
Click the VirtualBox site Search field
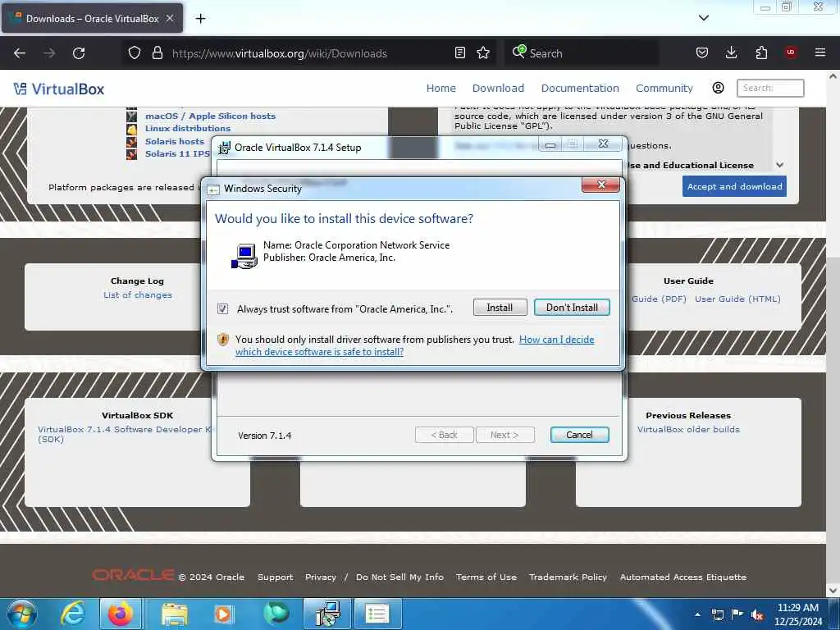point(770,88)
